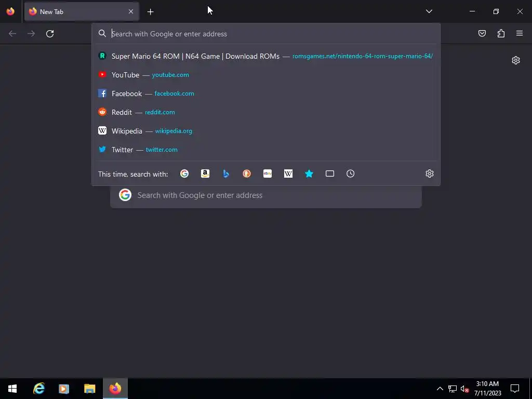Open muted volume tray icon

465,389
